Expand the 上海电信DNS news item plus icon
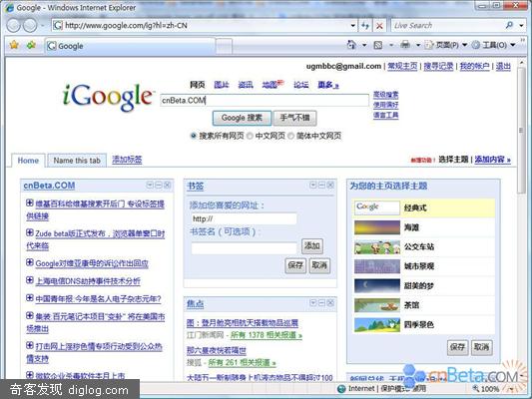 30,280
